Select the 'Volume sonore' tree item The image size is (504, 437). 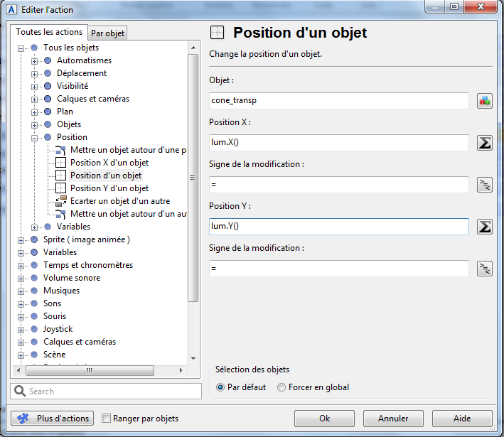click(72, 278)
